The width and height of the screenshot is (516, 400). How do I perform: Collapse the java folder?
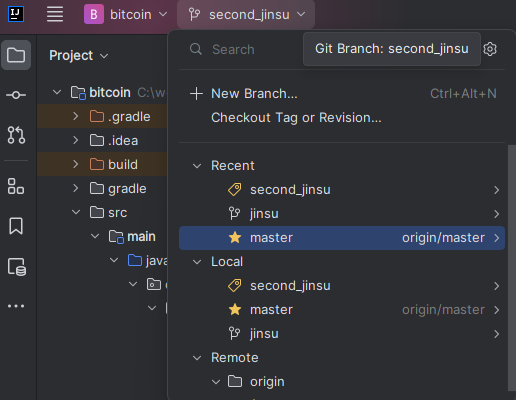point(114,260)
